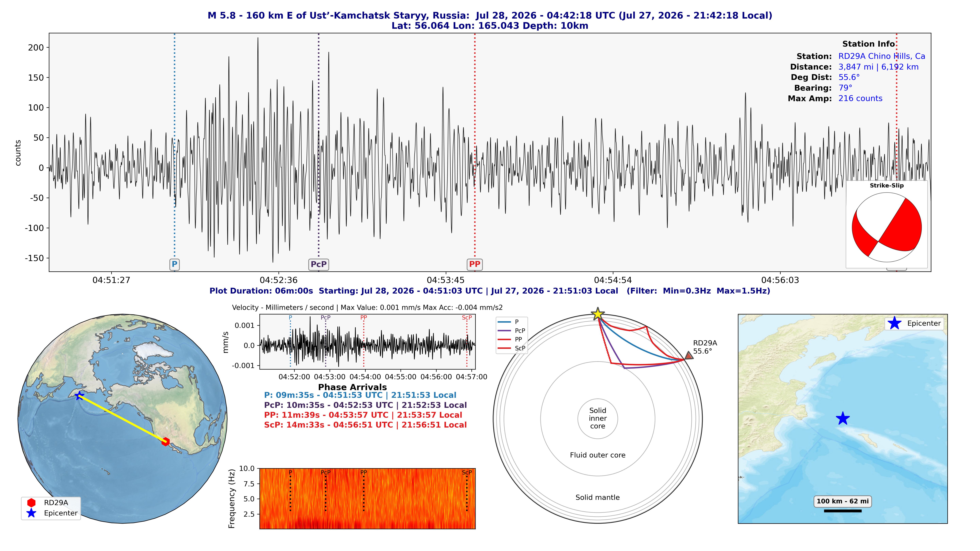Click the '04:52:36' tick on the main time axis
This screenshot has height=551, width=980.
click(279, 280)
